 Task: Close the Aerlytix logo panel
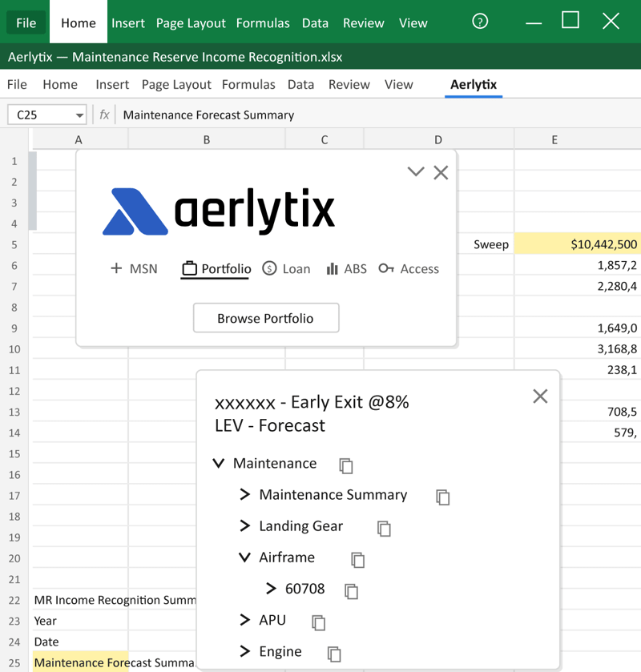coord(441,173)
